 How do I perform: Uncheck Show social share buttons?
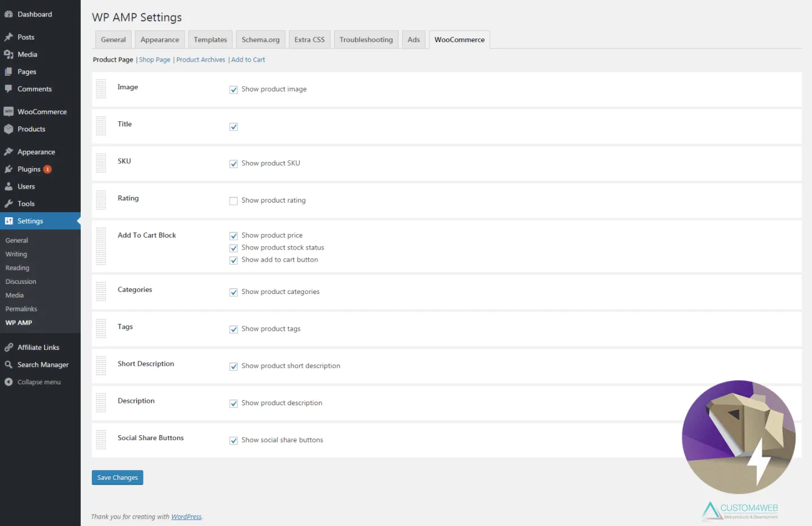[233, 440]
